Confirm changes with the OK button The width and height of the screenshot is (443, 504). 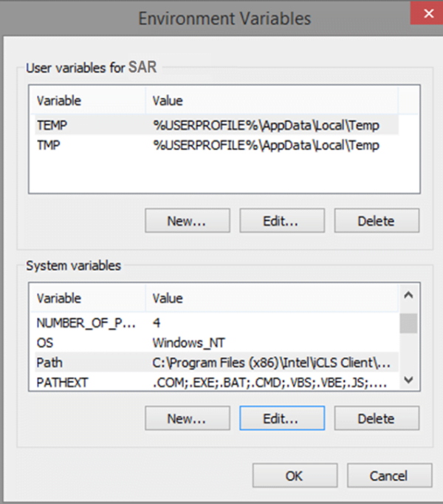[295, 476]
